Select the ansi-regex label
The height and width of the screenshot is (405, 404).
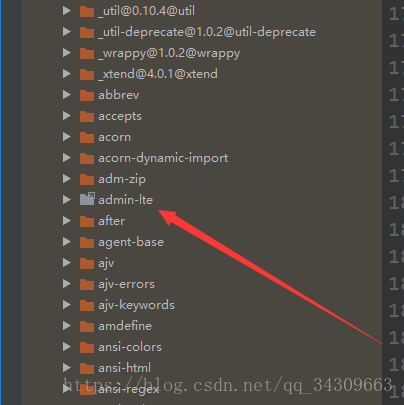(x=129, y=389)
